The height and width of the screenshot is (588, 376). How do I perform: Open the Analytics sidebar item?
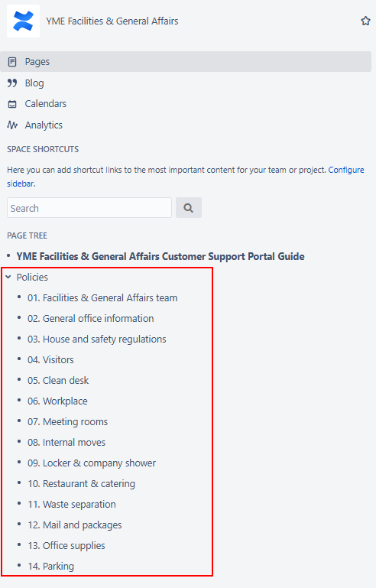point(44,125)
